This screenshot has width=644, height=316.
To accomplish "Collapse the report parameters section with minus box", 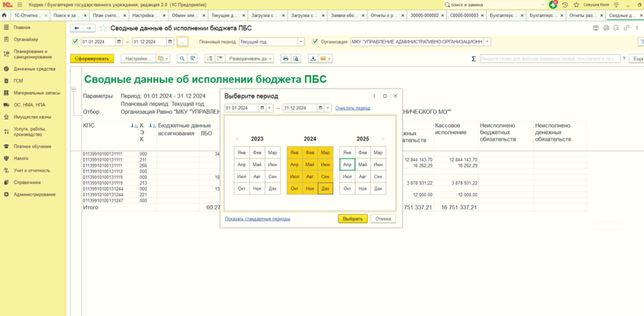I will (74, 89).
